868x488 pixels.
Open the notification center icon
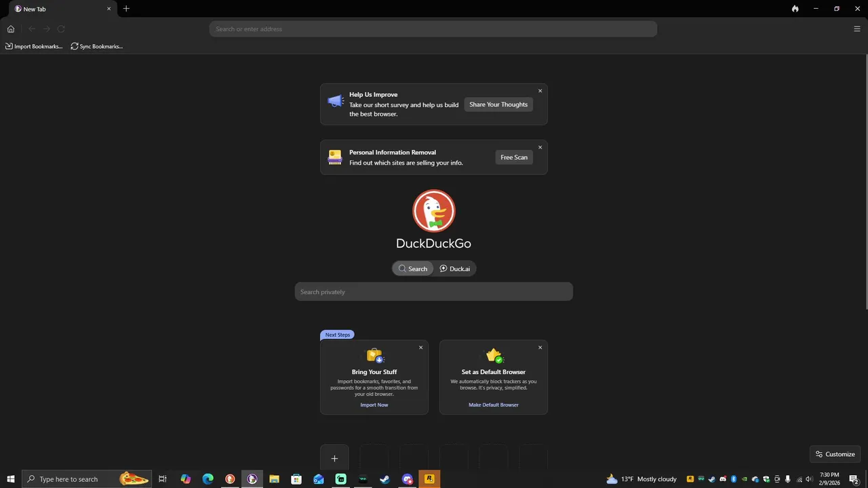(854, 479)
